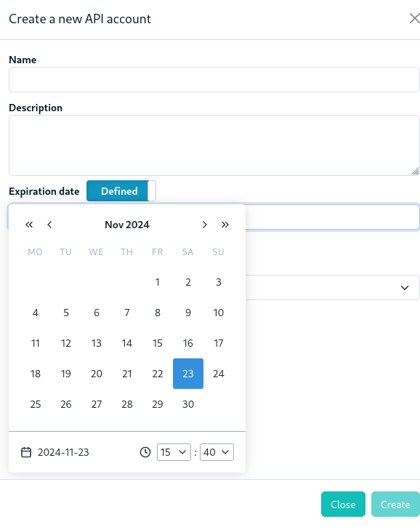
Task: Select November 15 in the calendar
Action: [x=157, y=343]
